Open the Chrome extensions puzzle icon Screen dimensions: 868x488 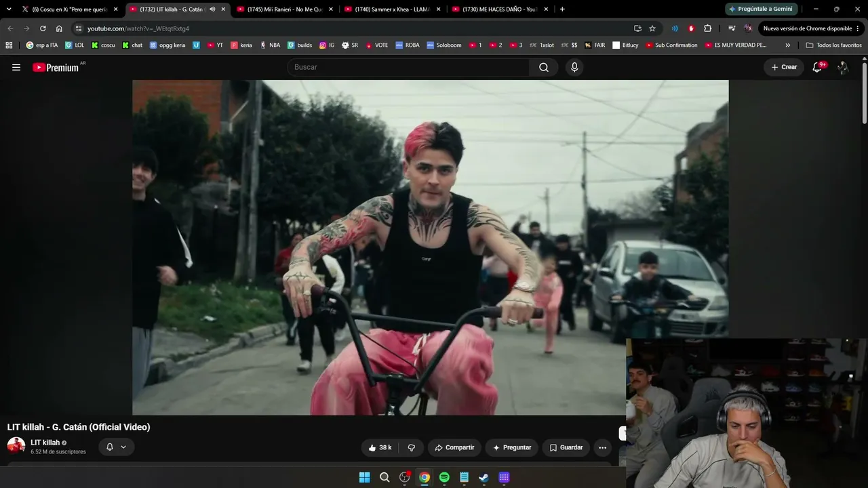click(708, 28)
